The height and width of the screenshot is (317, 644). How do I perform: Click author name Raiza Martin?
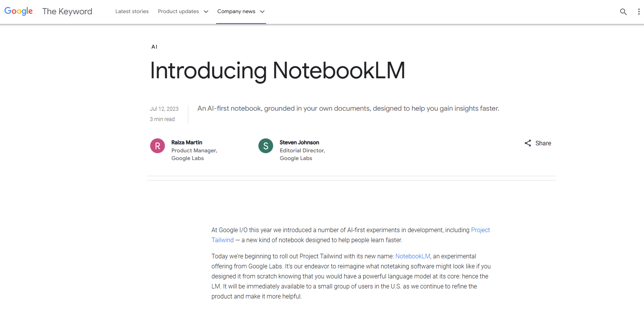pyautogui.click(x=187, y=142)
